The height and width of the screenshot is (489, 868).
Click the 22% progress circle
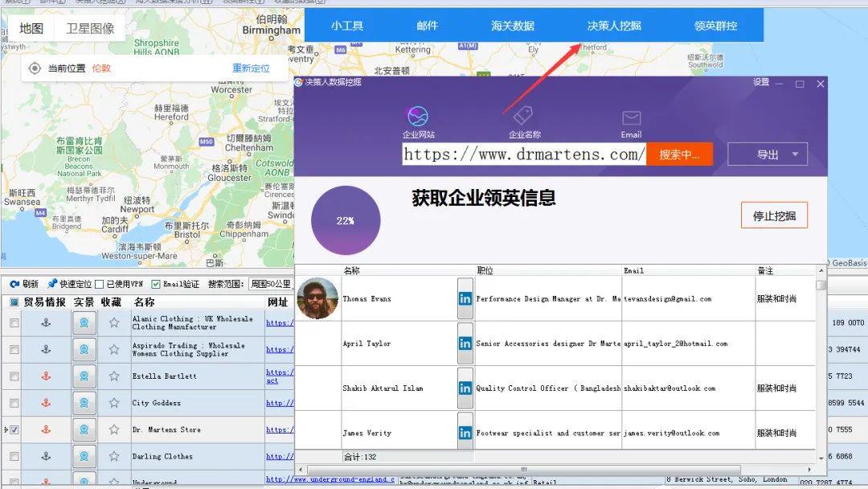(x=346, y=220)
